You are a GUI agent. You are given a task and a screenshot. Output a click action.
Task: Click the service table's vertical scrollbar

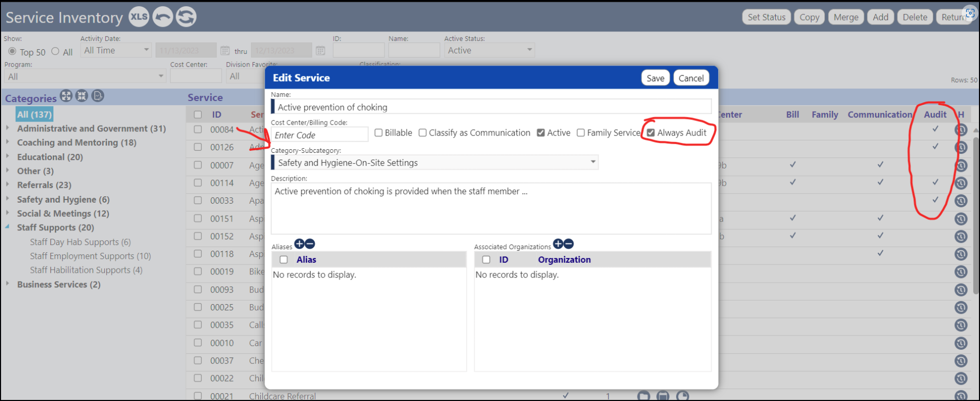point(976,215)
